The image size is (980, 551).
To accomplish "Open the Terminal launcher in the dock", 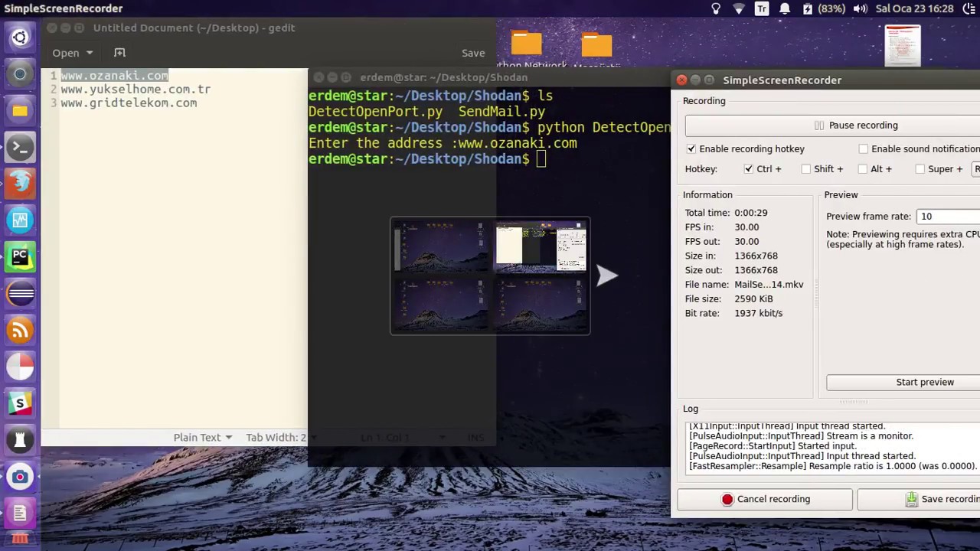I will click(x=20, y=147).
